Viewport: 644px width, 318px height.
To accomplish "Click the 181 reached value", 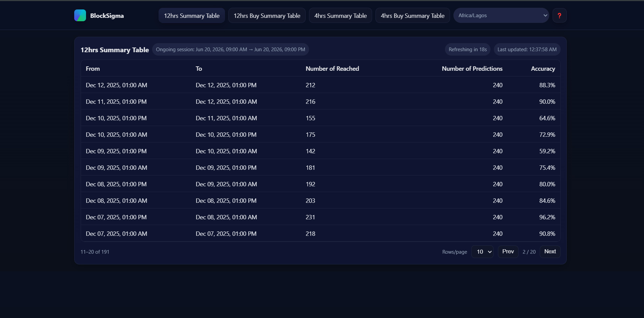I will coord(310,168).
